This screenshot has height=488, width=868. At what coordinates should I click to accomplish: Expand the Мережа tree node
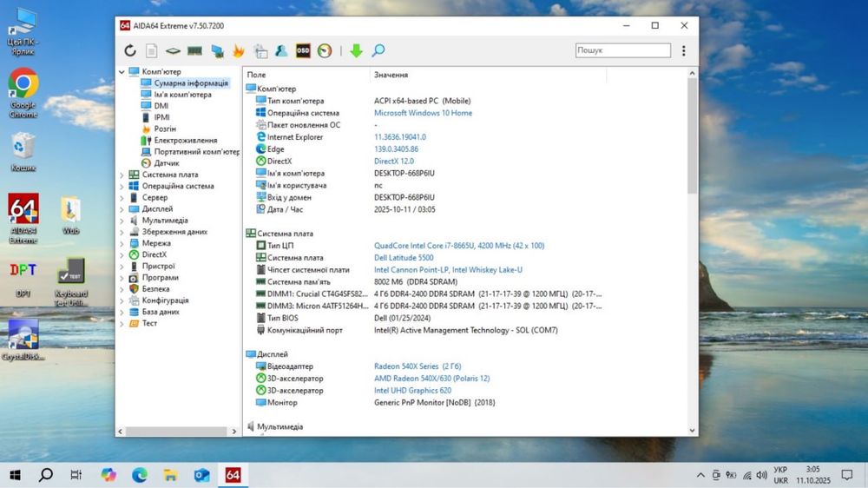122,243
